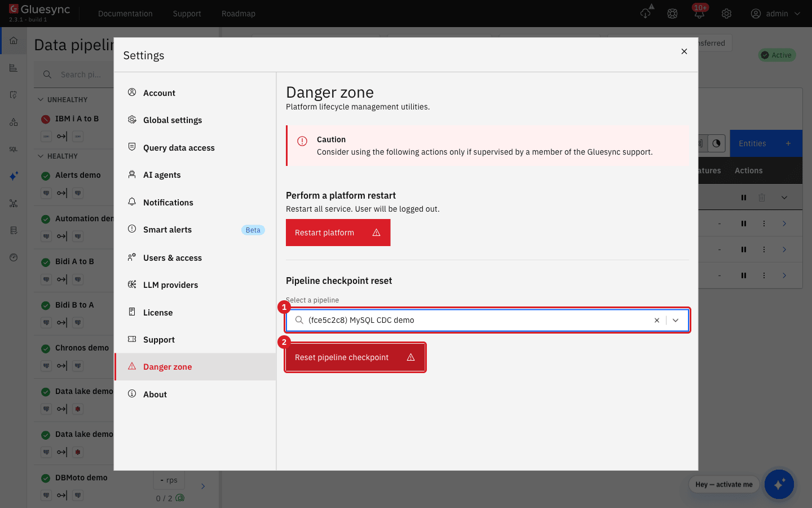Open Support link in top navigation bar

tap(187, 14)
